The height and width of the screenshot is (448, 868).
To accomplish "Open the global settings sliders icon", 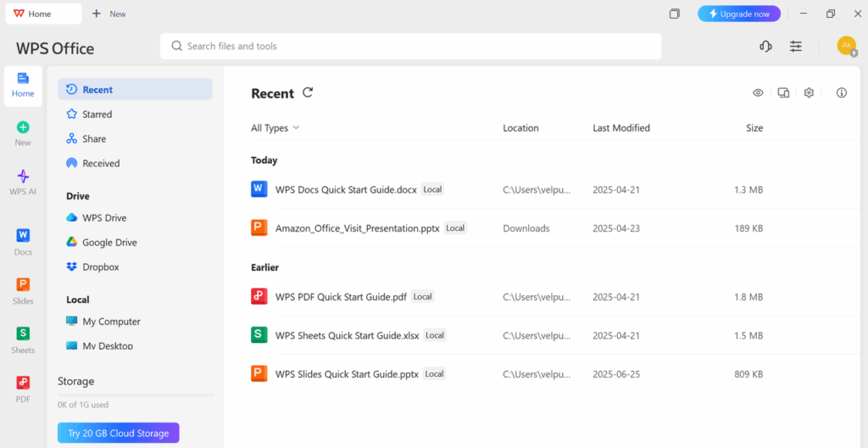I will pos(795,47).
